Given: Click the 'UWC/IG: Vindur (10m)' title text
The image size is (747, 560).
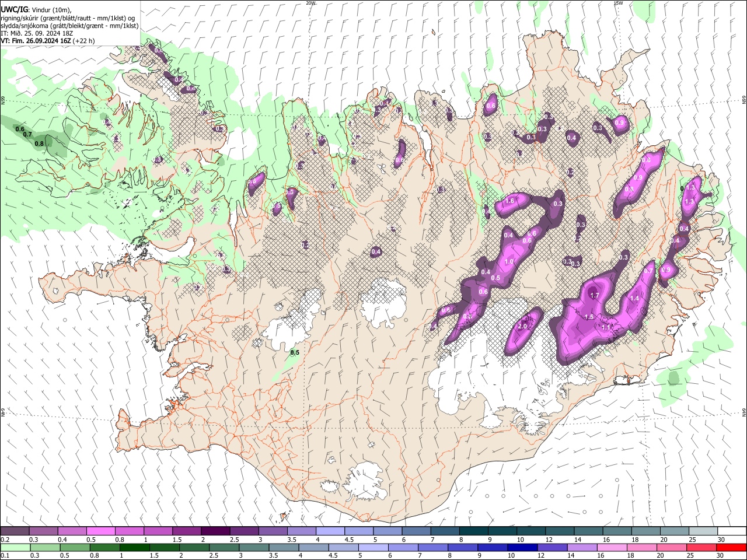Looking at the screenshot, I should tap(36, 10).
